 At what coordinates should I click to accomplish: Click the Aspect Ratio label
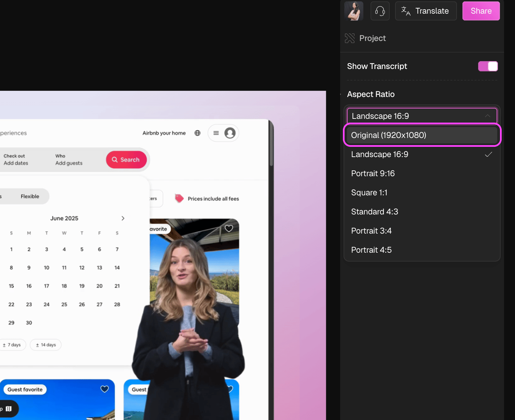(371, 94)
